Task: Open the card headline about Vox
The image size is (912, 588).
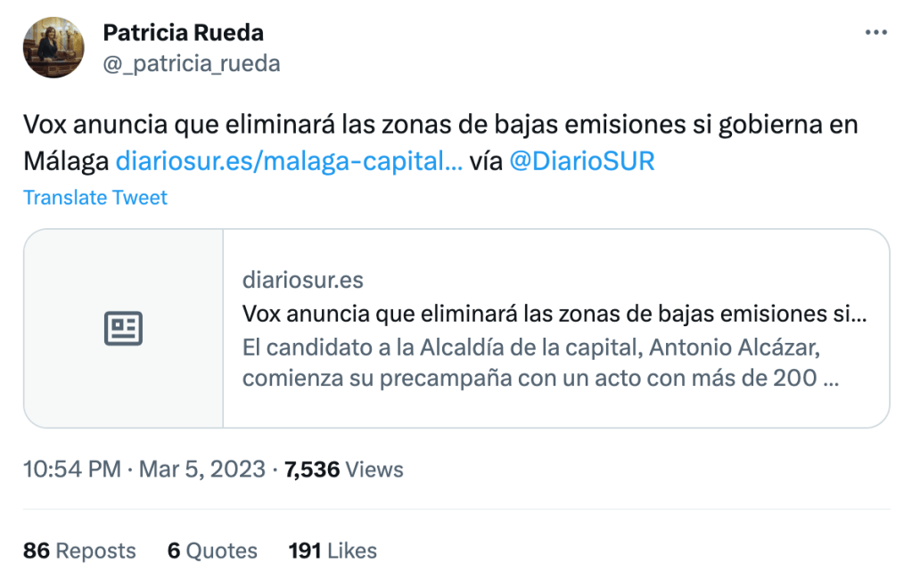Action: [555, 314]
